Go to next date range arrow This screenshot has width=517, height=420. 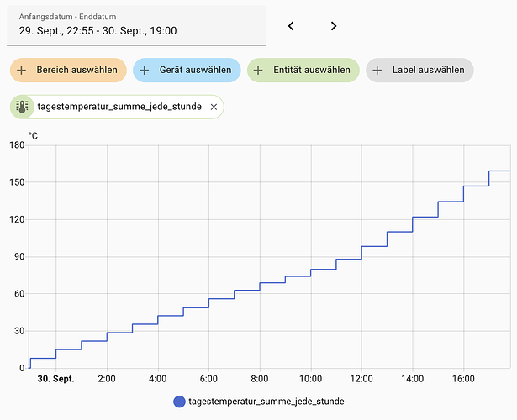click(334, 26)
